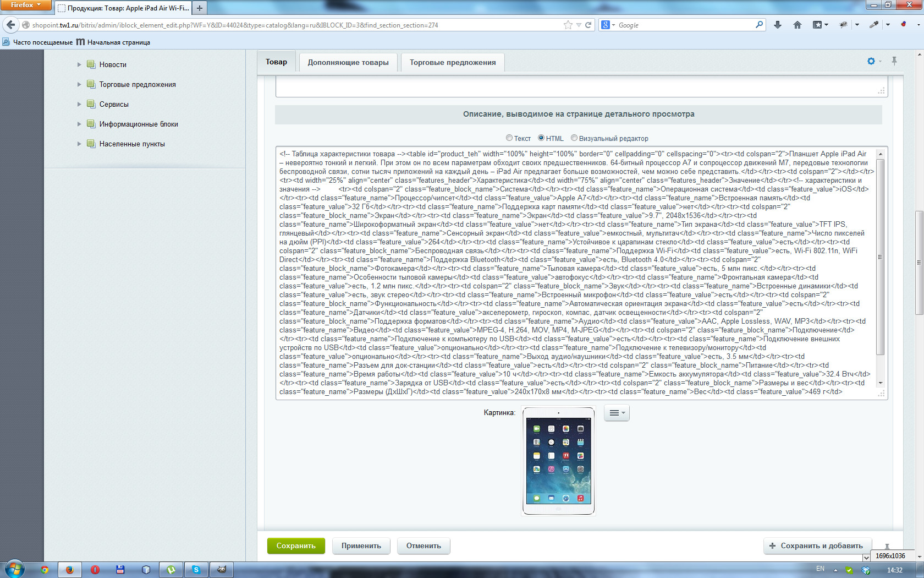
Task: Open a new browser tab
Action: click(x=200, y=8)
